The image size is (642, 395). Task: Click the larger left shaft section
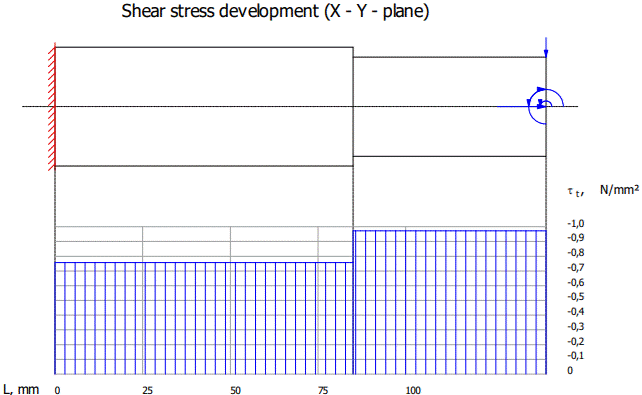(204, 106)
